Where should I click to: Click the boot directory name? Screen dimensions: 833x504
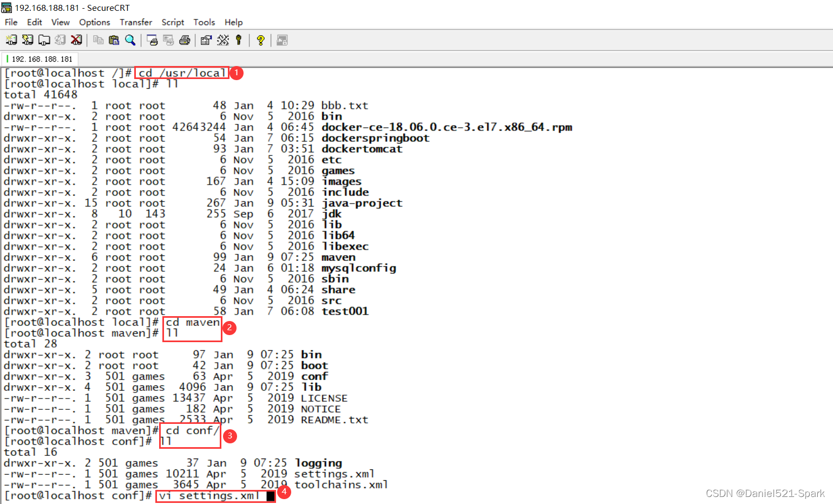[x=314, y=365]
